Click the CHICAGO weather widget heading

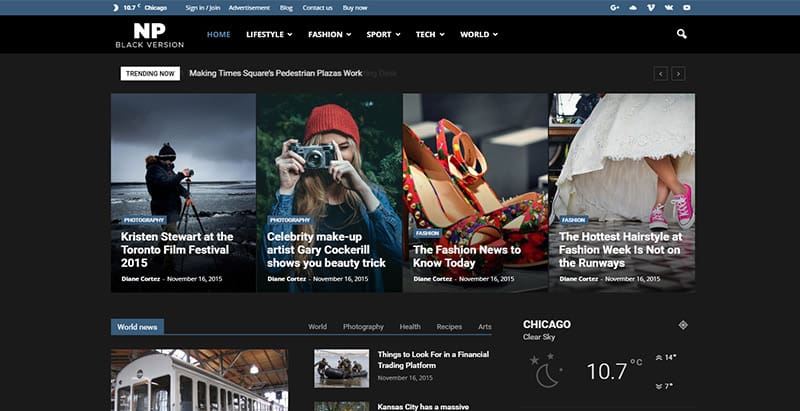(547, 324)
